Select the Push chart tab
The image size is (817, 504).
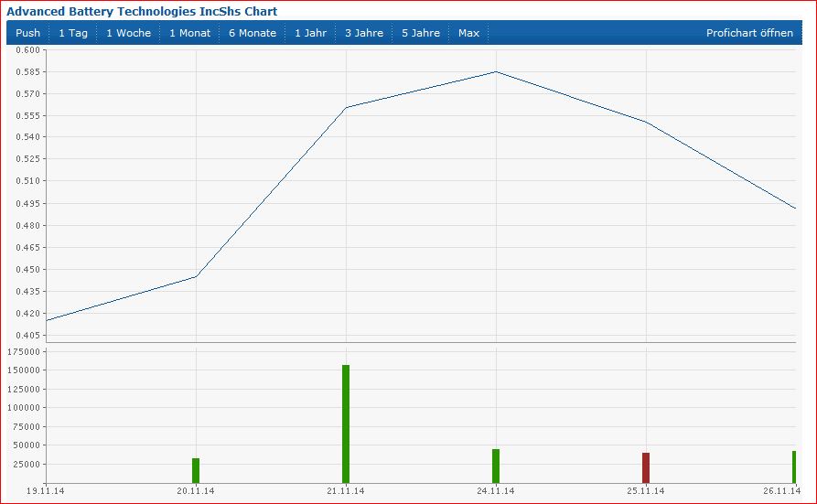point(28,33)
